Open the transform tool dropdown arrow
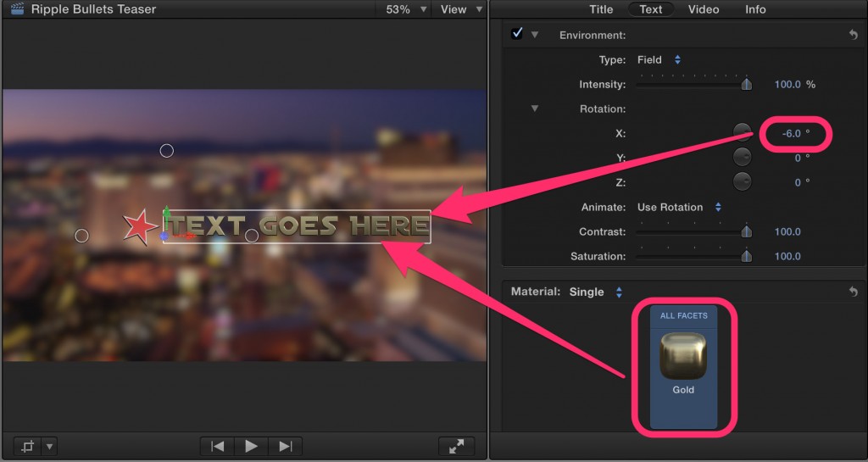The image size is (868, 462). tap(49, 446)
